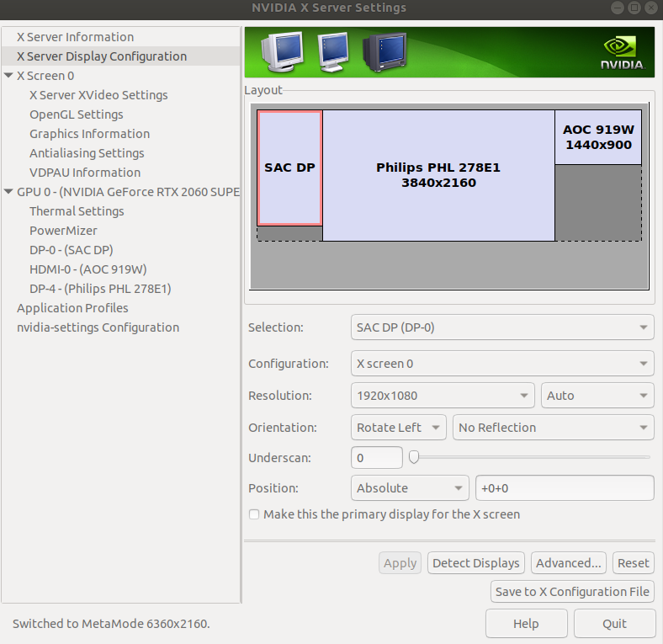
Task: Click the Underscan value field
Action: point(377,457)
